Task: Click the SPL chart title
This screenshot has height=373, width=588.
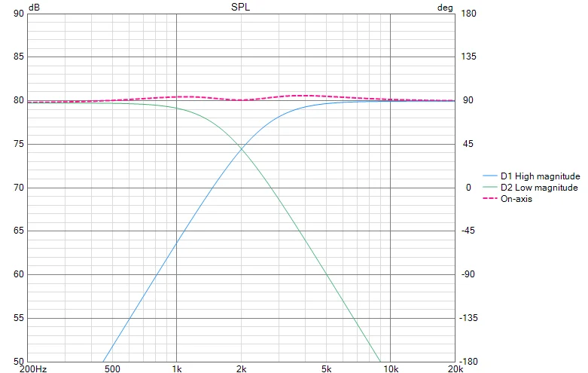Action: point(241,7)
